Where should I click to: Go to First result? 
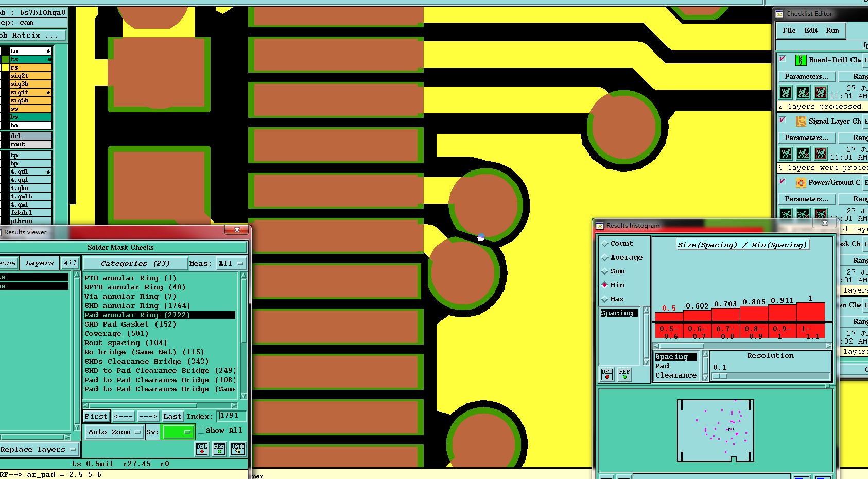coord(96,416)
